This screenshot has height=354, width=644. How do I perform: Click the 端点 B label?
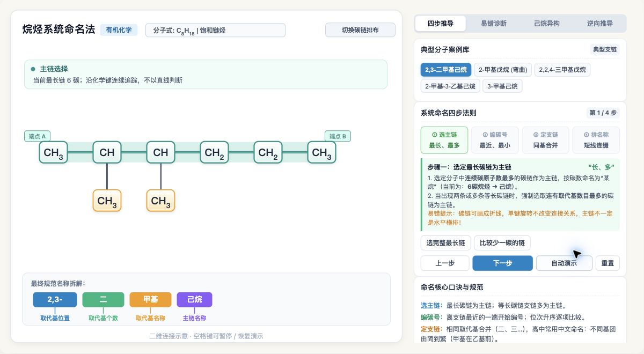point(338,136)
